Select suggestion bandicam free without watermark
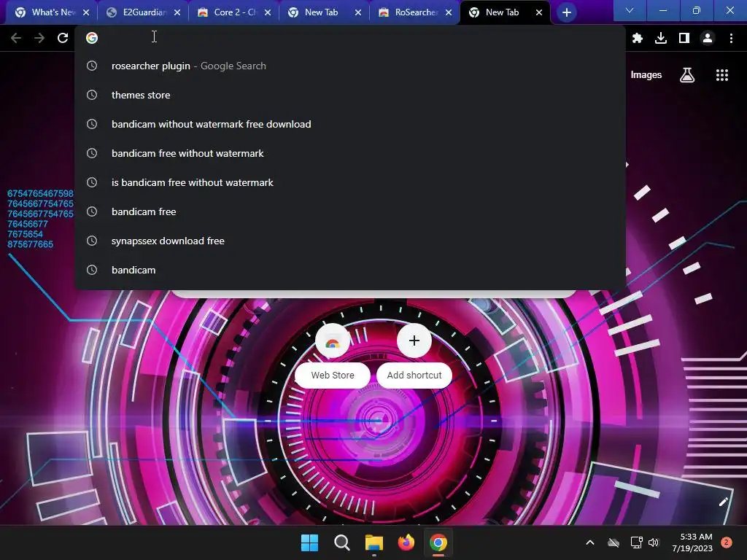Viewport: 747px width, 560px height. [x=350, y=153]
